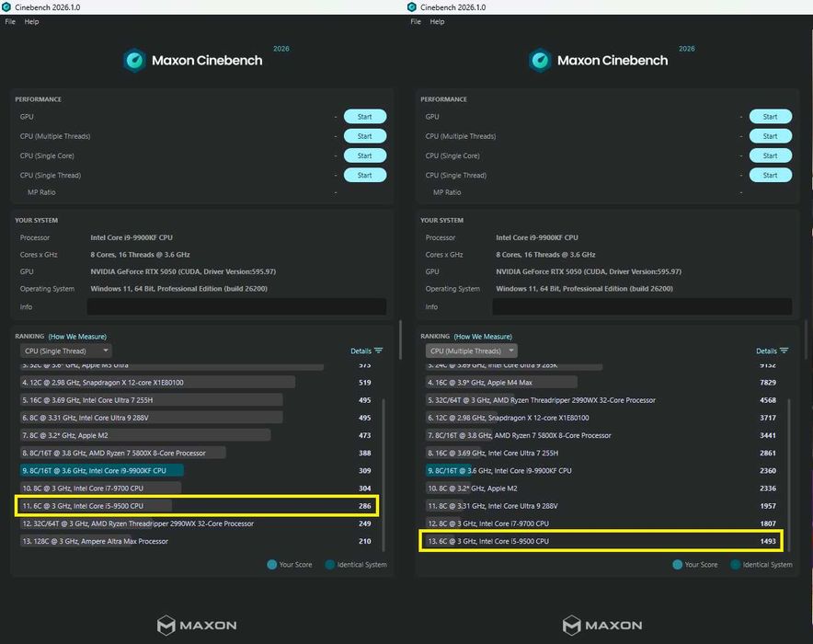Select the Snapdragon X row scoring 3717
This screenshot has height=644, width=813.
click(x=603, y=418)
